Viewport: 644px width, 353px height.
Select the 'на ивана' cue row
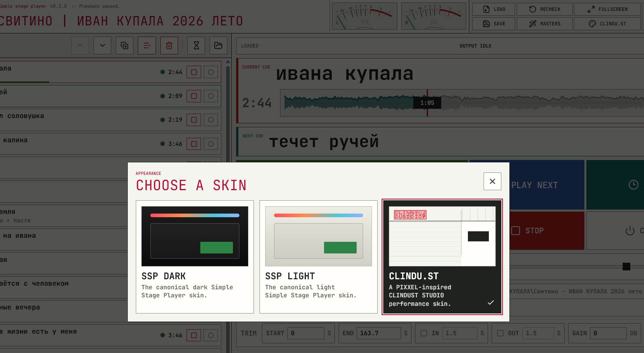coord(64,239)
